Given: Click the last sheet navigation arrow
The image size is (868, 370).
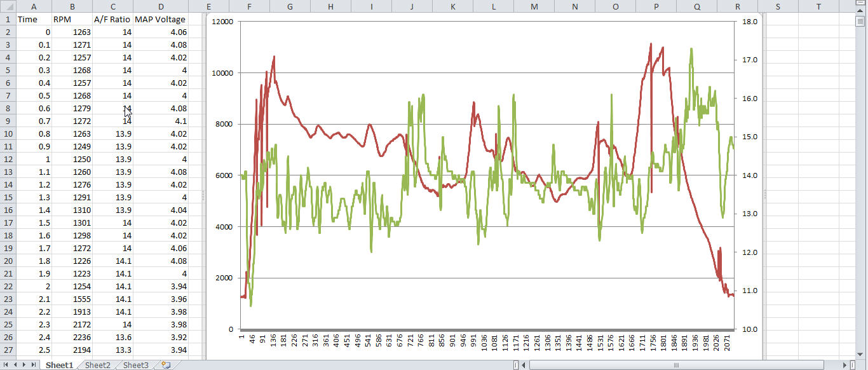Looking at the screenshot, I should [x=33, y=365].
